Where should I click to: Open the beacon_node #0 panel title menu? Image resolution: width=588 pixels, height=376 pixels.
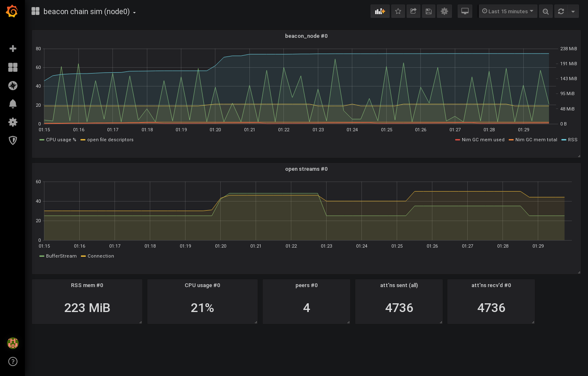pyautogui.click(x=306, y=36)
